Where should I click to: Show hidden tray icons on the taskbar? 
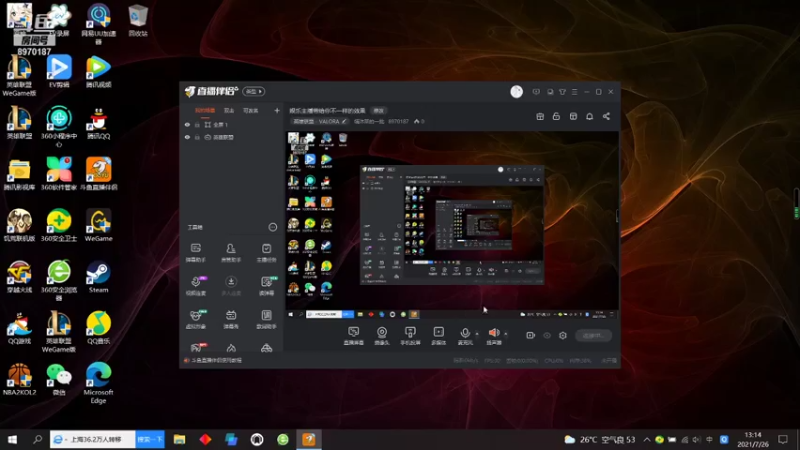coord(646,439)
